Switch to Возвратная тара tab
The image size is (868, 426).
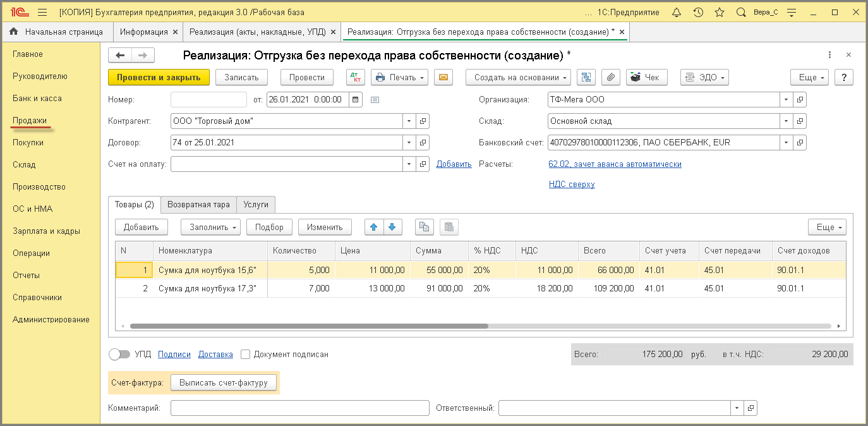coord(198,205)
